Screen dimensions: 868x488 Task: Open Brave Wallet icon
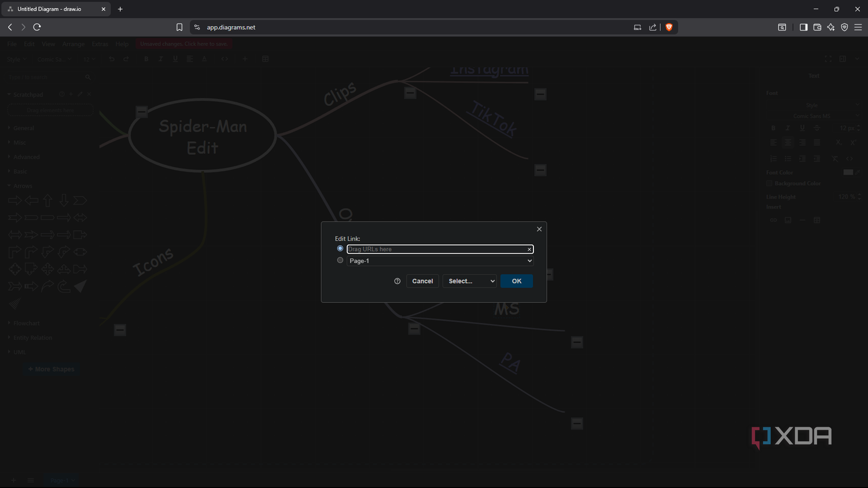pyautogui.click(x=817, y=27)
